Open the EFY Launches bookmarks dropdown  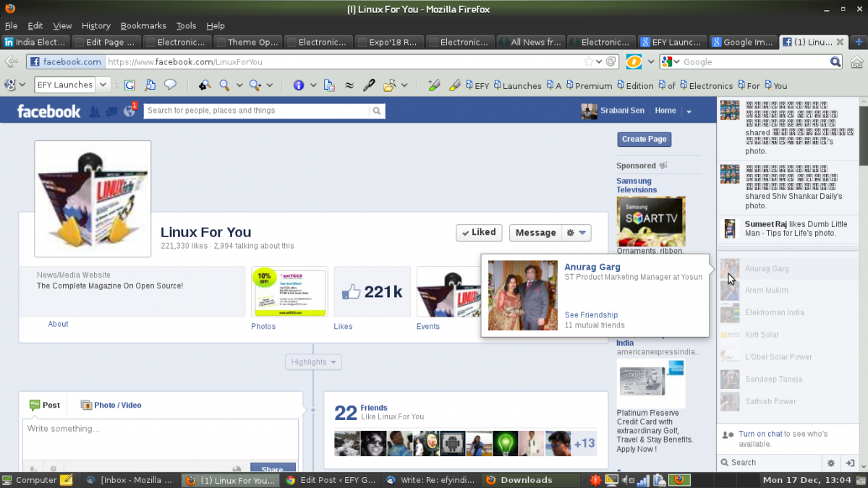coord(102,85)
